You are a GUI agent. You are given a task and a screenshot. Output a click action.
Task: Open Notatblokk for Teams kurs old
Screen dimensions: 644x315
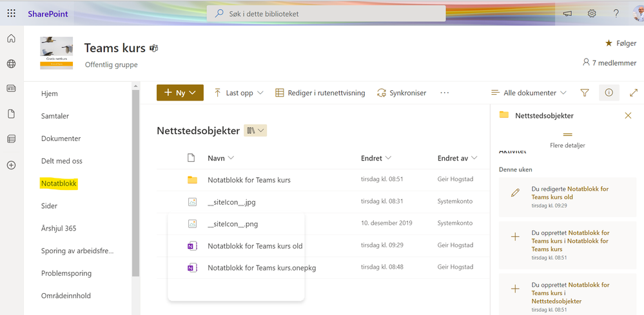[x=255, y=246]
